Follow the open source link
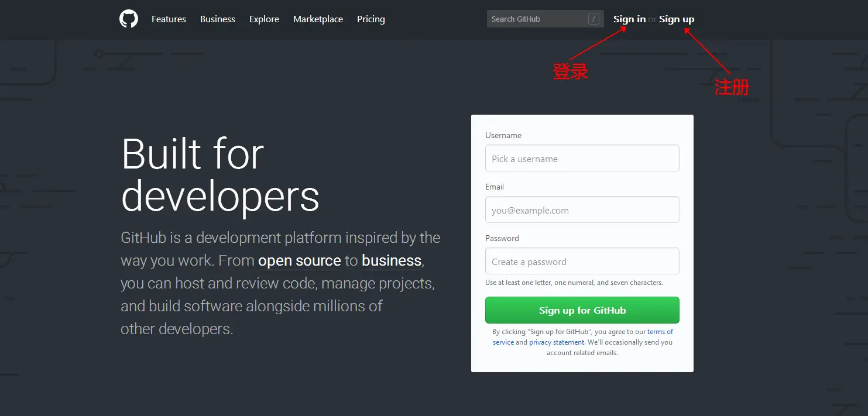The image size is (868, 416). (x=299, y=260)
